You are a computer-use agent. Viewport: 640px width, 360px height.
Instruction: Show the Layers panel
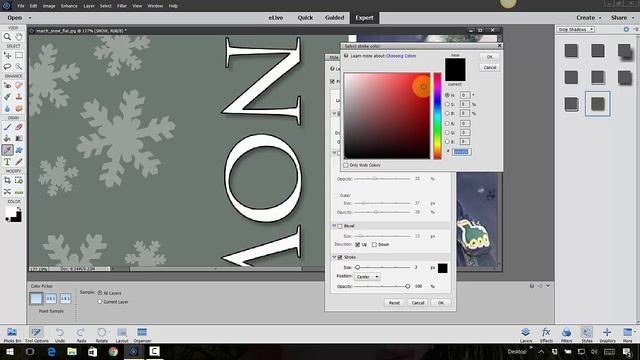(526, 335)
